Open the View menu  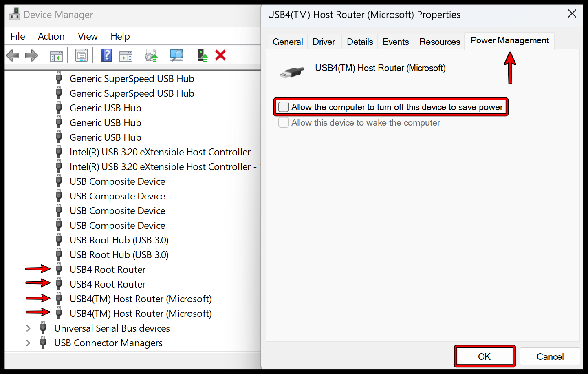(x=88, y=36)
